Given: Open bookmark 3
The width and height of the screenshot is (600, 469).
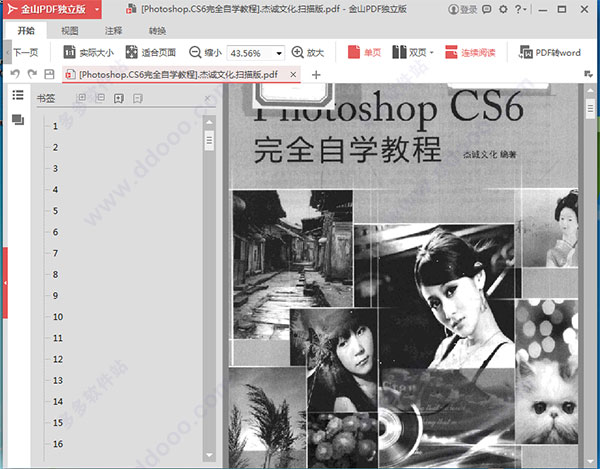Looking at the screenshot, I should point(55,168).
